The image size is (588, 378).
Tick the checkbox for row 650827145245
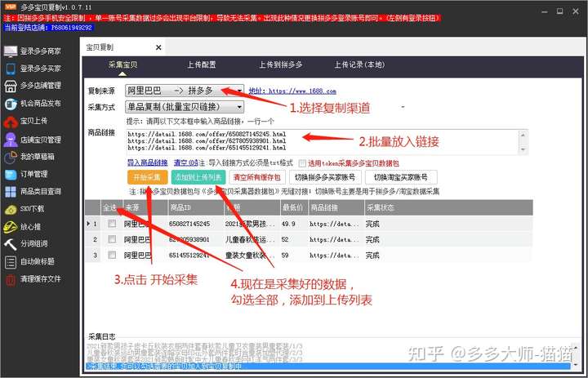(x=112, y=224)
